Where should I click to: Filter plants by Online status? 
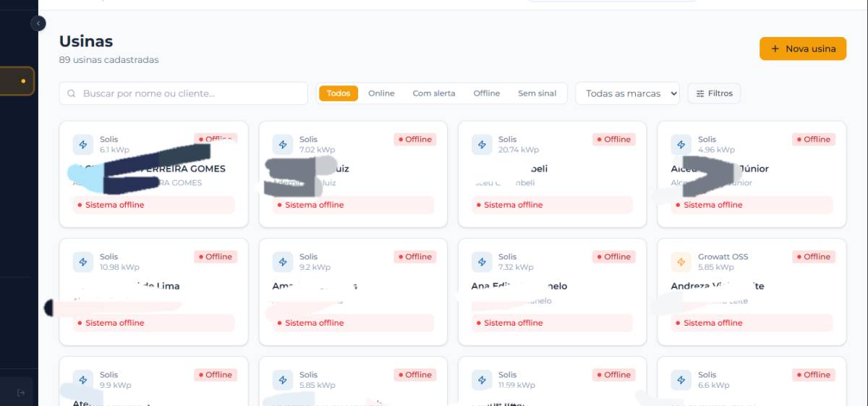point(381,93)
